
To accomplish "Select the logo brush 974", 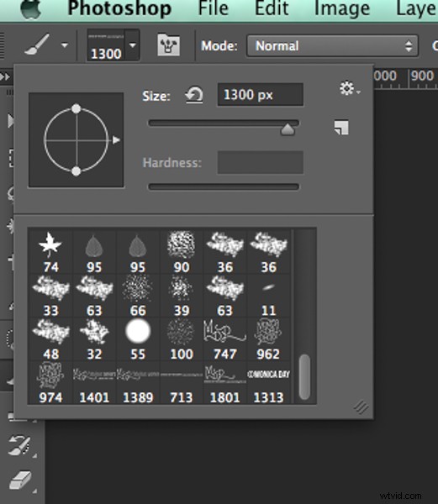I will coord(50,382).
